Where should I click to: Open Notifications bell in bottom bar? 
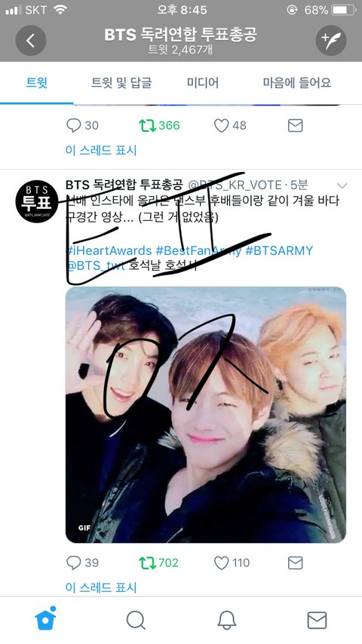[226, 620]
